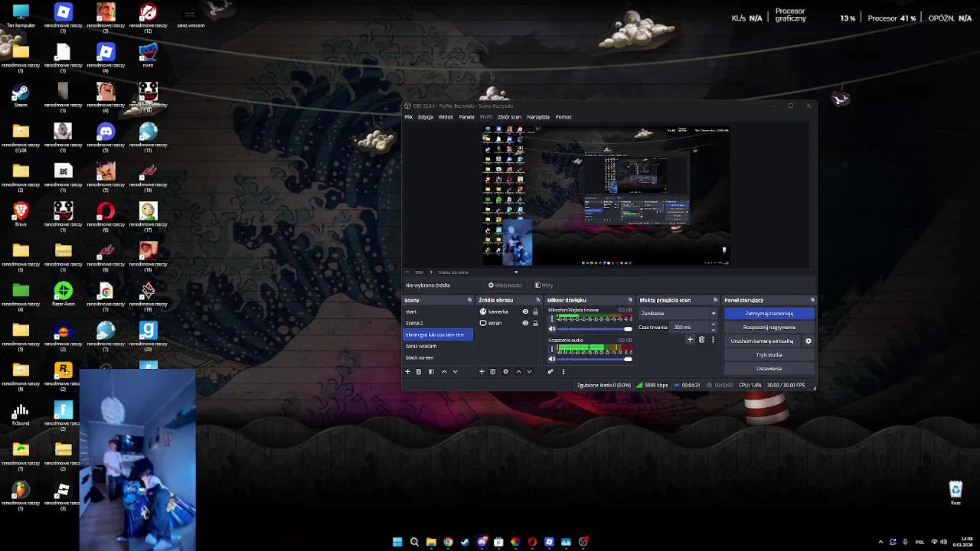Open source properties gear in Źródła obrazu

pos(505,372)
